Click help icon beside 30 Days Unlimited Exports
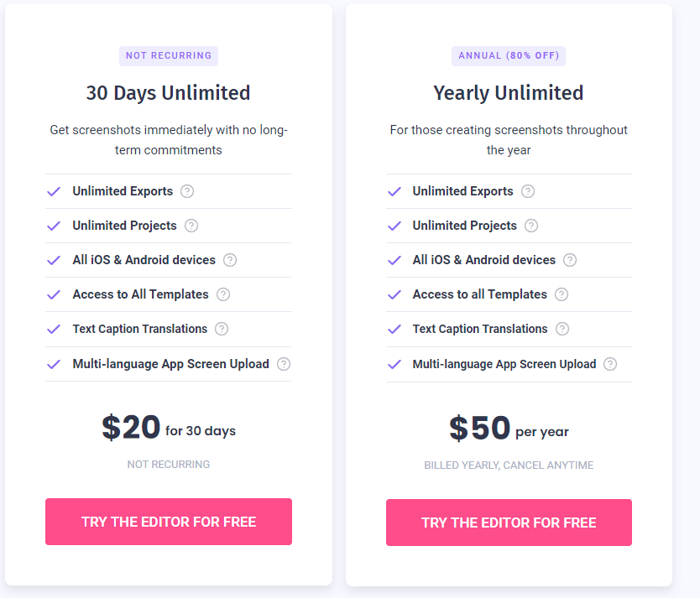The width and height of the screenshot is (700, 598). click(187, 191)
